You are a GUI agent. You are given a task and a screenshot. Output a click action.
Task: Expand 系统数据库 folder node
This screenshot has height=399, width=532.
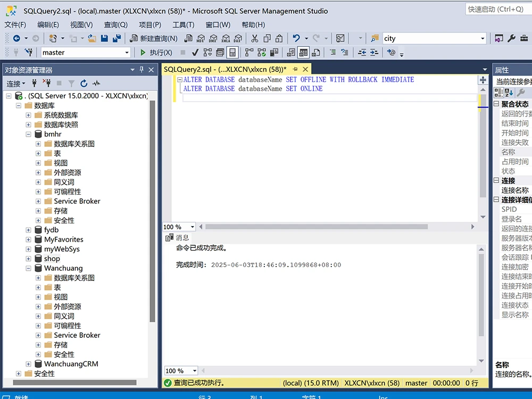29,115
